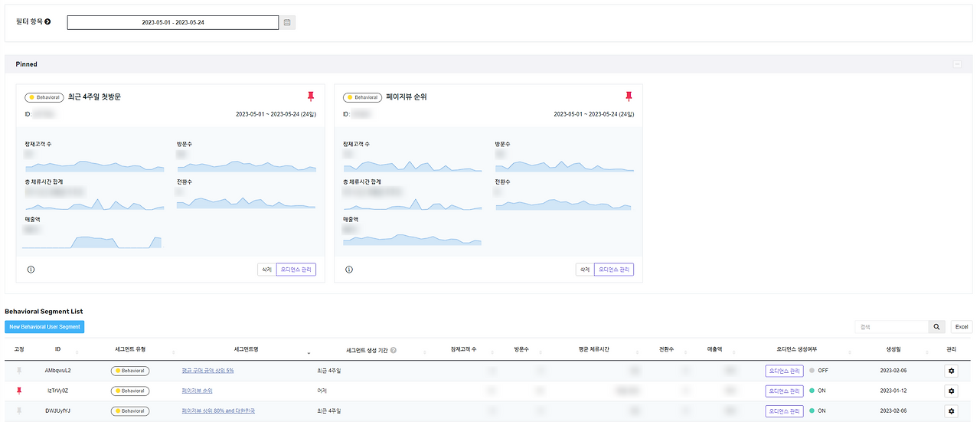The height and width of the screenshot is (422, 980).
Task: Sort by the 세그먼트명 column header
Action: [245, 349]
